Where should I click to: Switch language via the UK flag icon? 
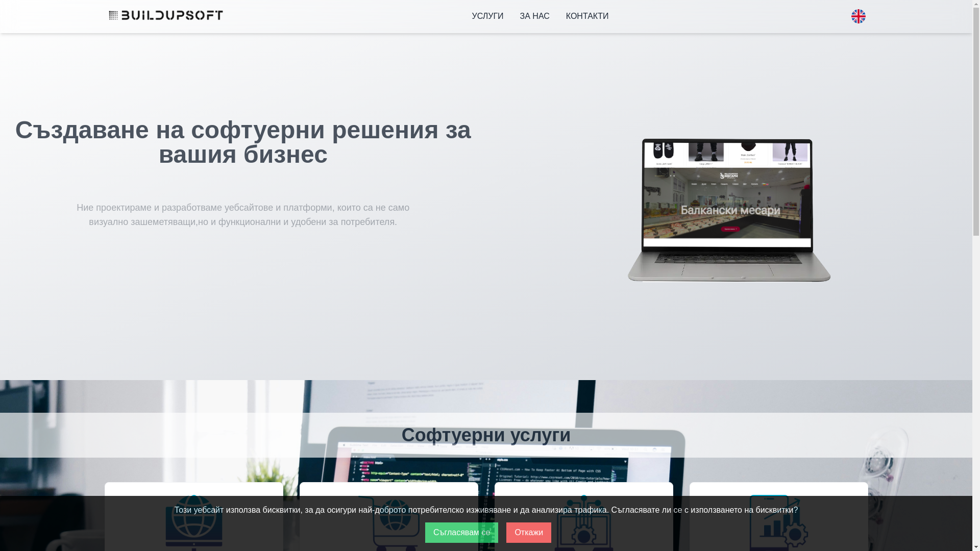858,16
